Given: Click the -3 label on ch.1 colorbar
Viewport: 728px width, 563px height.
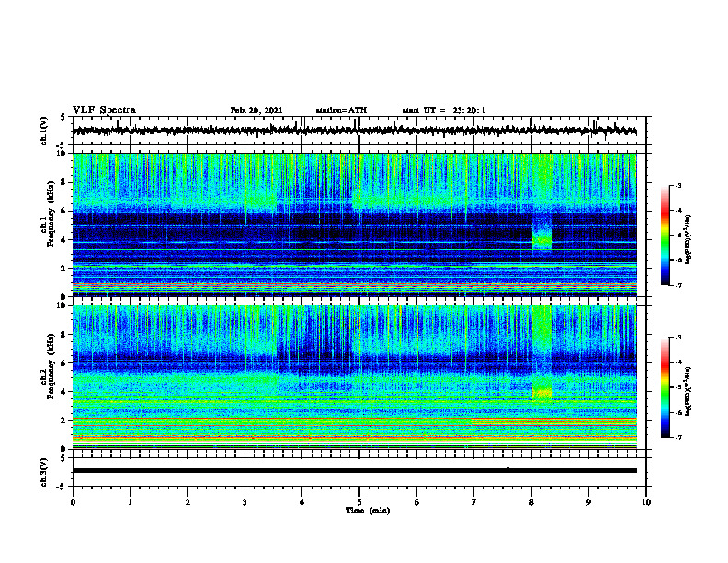Looking at the screenshot, I should pyautogui.click(x=677, y=186).
